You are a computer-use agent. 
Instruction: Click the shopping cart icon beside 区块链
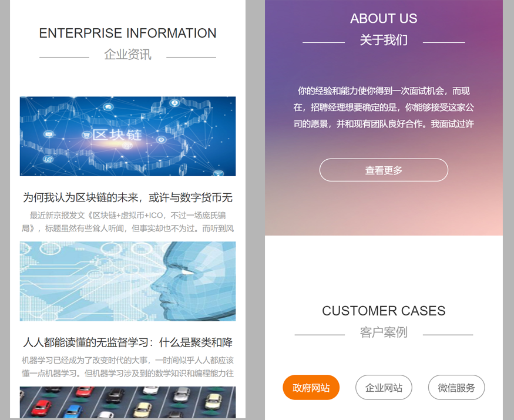point(86,135)
